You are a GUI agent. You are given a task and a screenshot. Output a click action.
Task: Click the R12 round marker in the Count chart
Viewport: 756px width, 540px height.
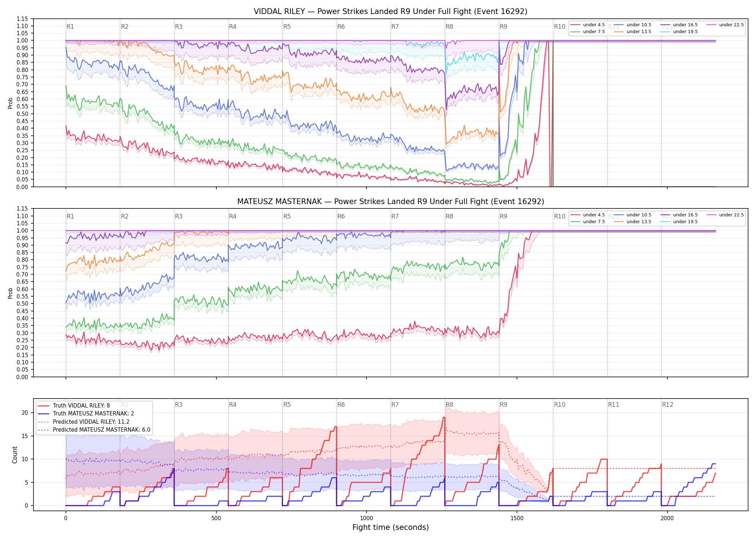click(x=667, y=405)
